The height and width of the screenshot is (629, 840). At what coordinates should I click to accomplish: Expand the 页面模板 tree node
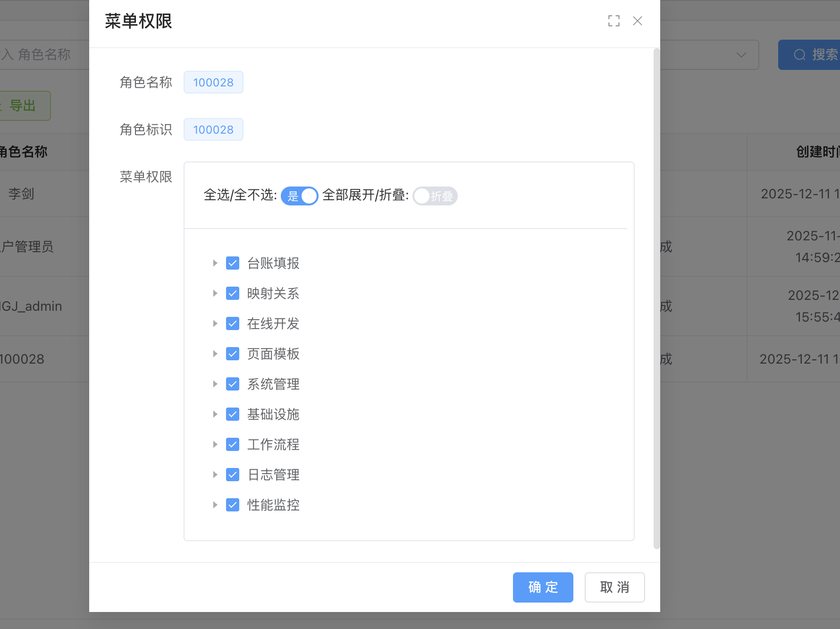click(x=215, y=354)
